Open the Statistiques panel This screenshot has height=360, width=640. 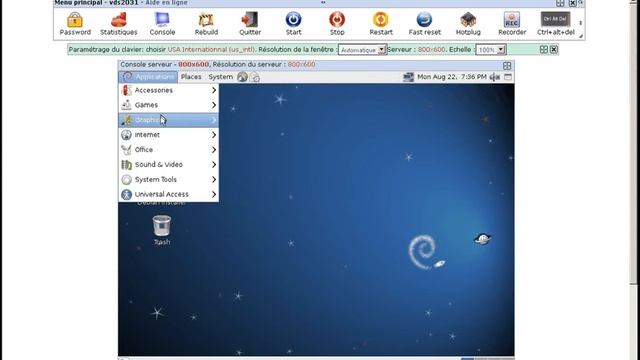tap(119, 23)
